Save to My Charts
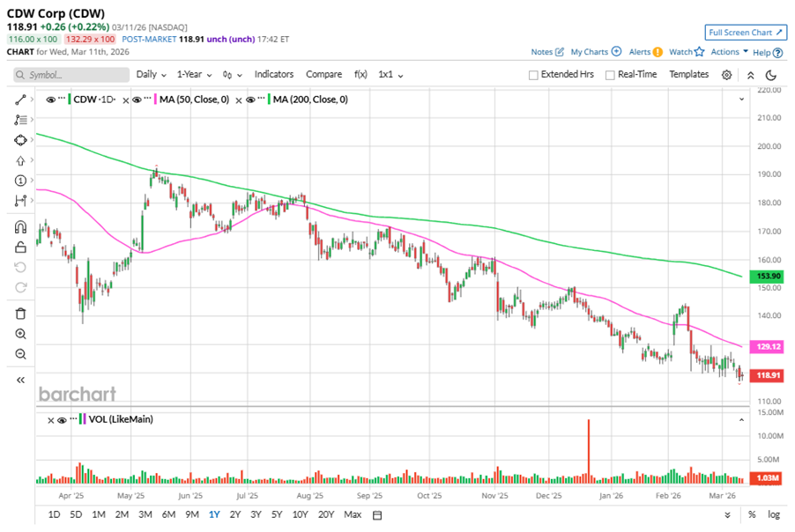This screenshot has width=795, height=532. point(596,52)
